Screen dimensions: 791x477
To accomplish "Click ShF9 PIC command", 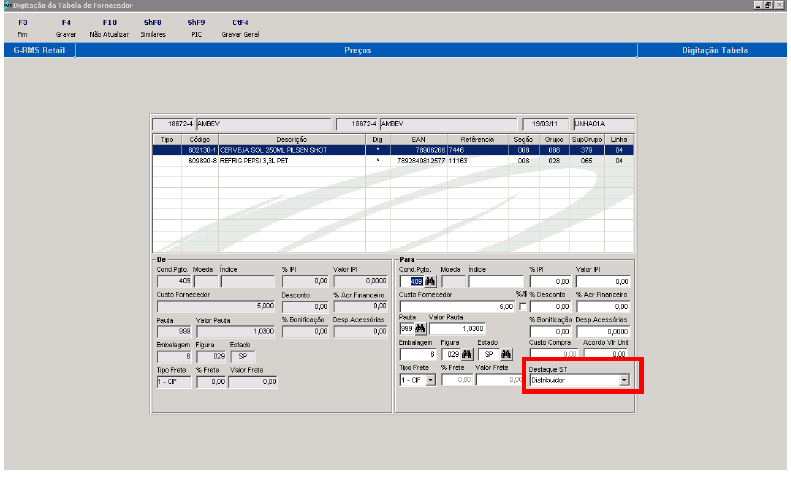I will pyautogui.click(x=196, y=28).
